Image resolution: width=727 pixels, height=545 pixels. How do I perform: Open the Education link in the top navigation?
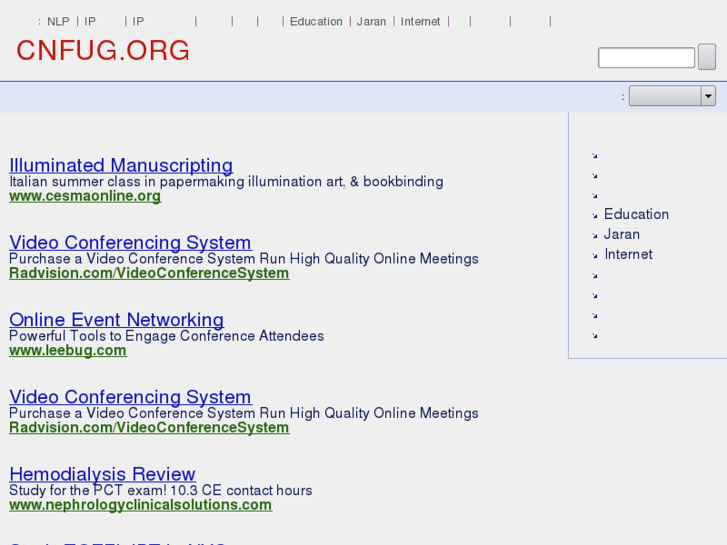[x=316, y=21]
